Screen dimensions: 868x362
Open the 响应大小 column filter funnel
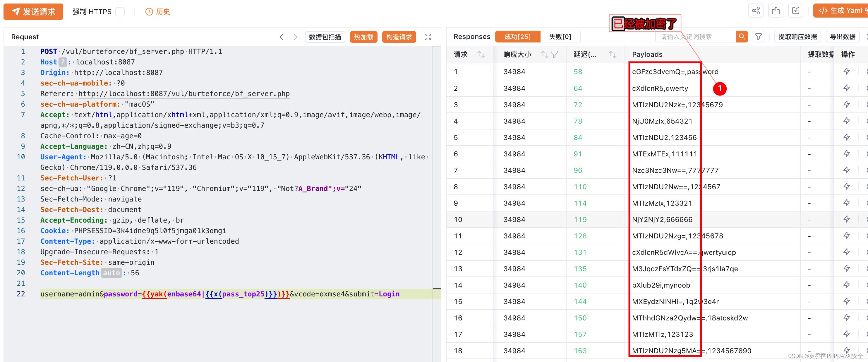pyautogui.click(x=554, y=54)
